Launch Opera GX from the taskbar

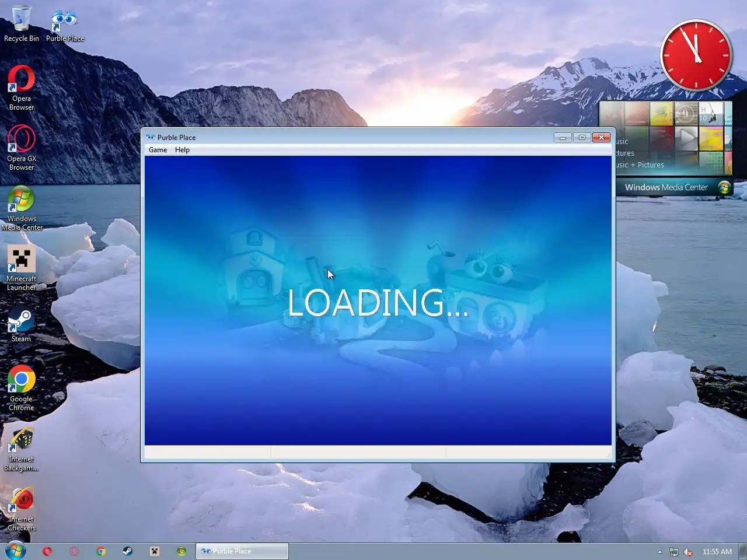tap(74, 551)
